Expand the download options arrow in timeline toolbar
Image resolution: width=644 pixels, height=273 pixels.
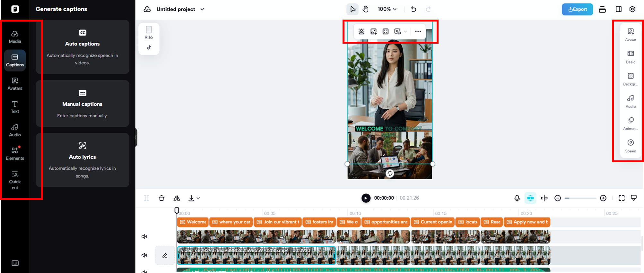pyautogui.click(x=198, y=198)
